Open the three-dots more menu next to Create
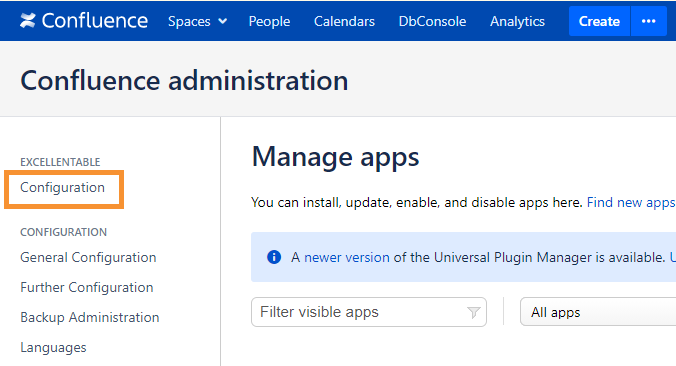This screenshot has height=366, width=676. click(648, 21)
